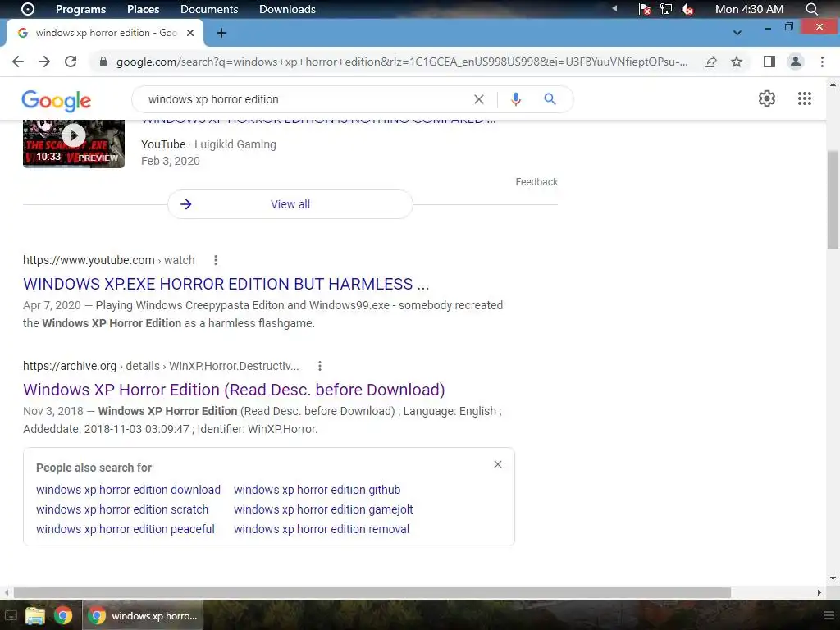Viewport: 840px width, 630px height.
Task: Launch Chrome from the taskbar launcher
Action: pyautogui.click(x=63, y=615)
